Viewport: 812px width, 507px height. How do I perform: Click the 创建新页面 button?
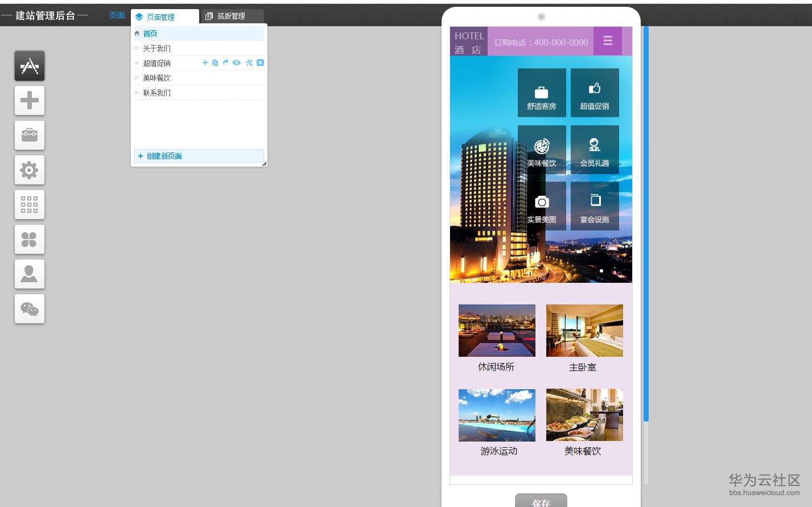pos(199,156)
